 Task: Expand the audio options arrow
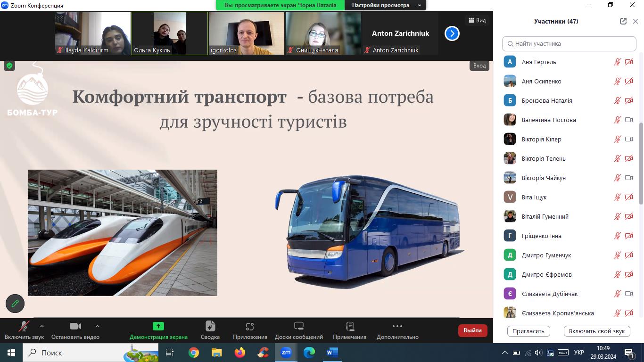pos(42,326)
